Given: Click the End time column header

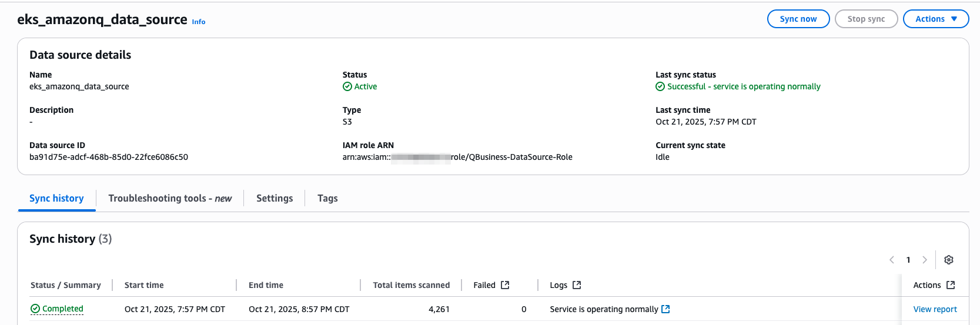Looking at the screenshot, I should point(266,285).
